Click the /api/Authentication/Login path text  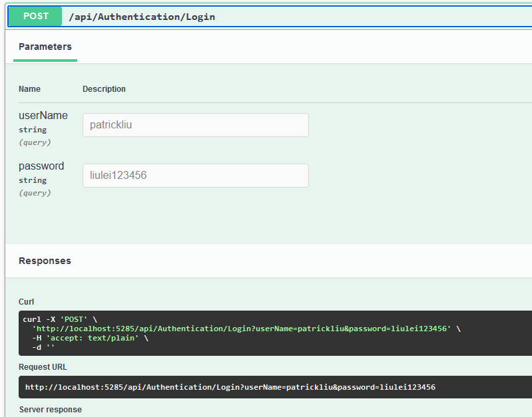pos(142,17)
